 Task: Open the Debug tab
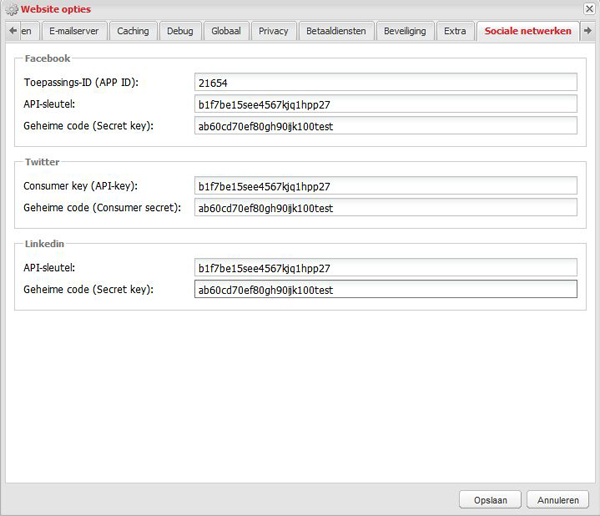point(180,31)
